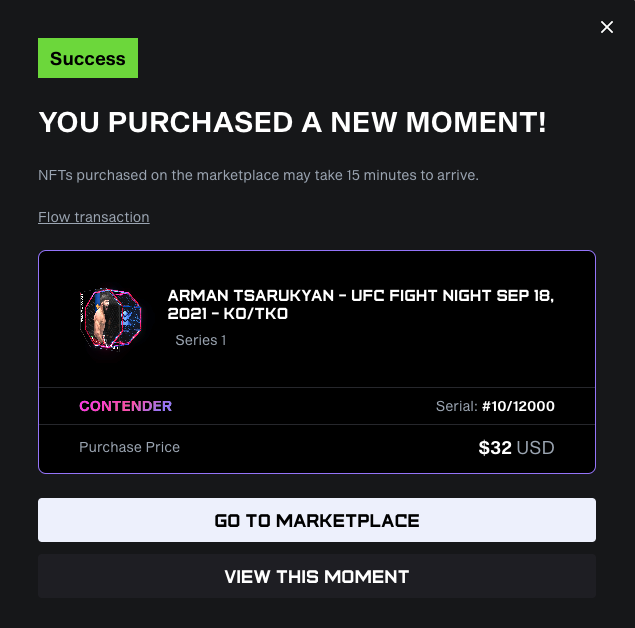This screenshot has width=635, height=628.
Task: Open the Flow transaction link
Action: coord(94,217)
